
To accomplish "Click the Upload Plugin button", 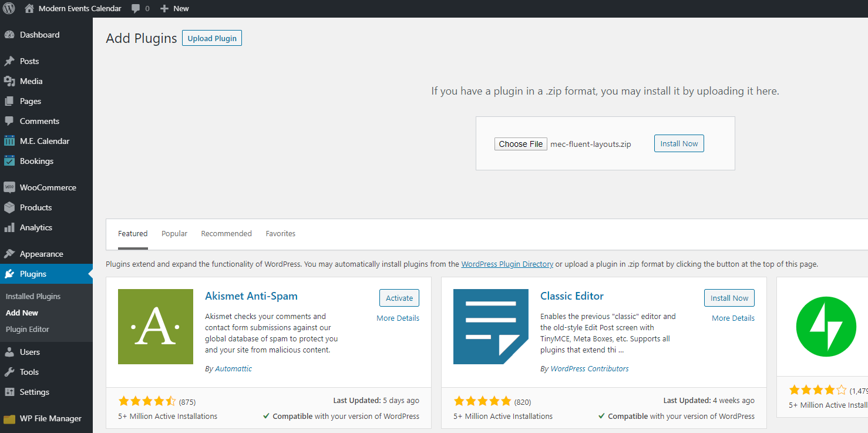I will tap(212, 38).
